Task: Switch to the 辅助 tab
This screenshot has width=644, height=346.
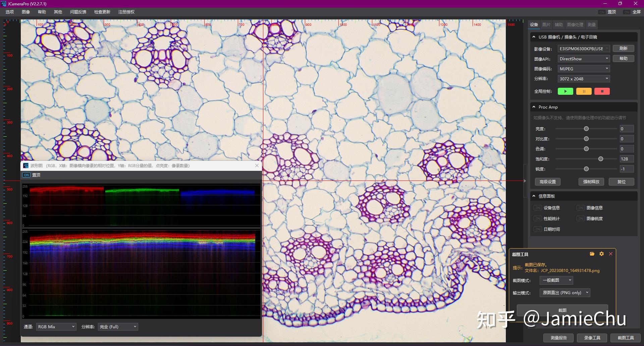Action: pyautogui.click(x=559, y=24)
